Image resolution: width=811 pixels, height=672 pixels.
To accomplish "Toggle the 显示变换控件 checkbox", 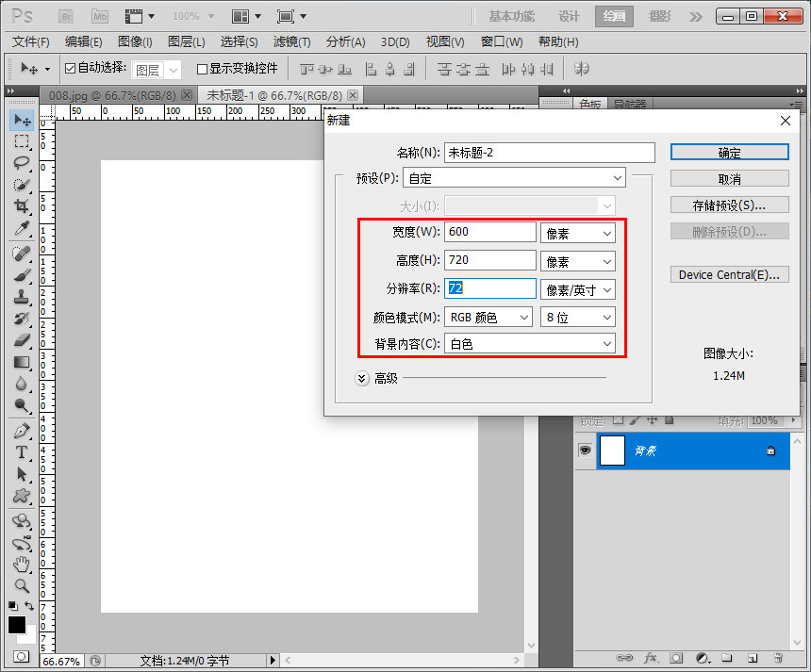I will pos(202,69).
